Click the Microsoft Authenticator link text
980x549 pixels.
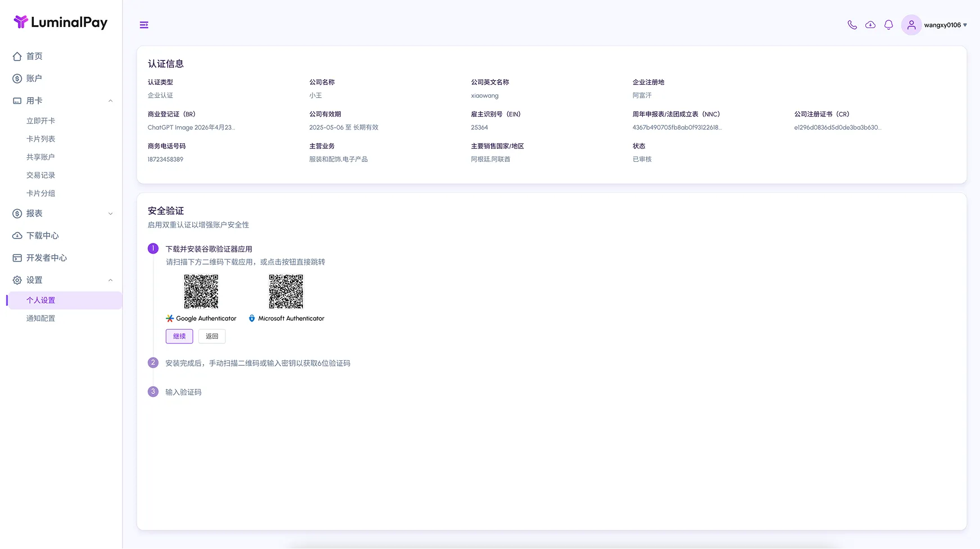point(291,318)
